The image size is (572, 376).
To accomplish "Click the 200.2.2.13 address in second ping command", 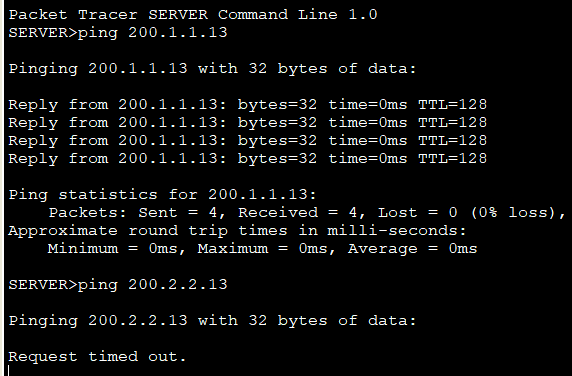I will (x=178, y=284).
